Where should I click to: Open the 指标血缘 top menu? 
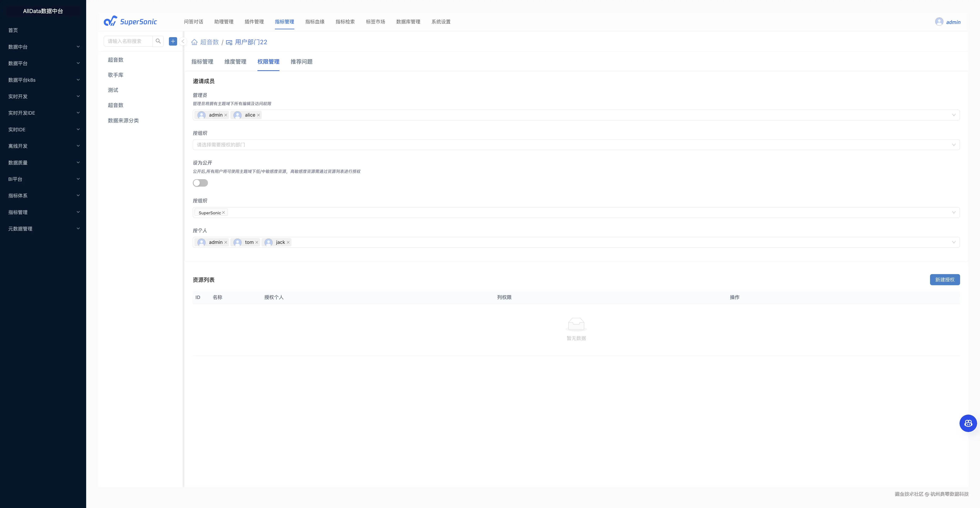point(315,22)
